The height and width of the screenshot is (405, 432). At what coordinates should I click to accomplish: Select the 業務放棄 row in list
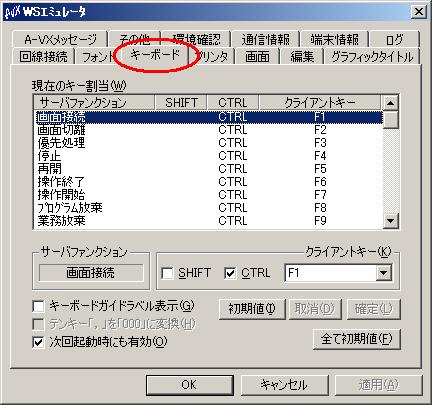[208, 221]
